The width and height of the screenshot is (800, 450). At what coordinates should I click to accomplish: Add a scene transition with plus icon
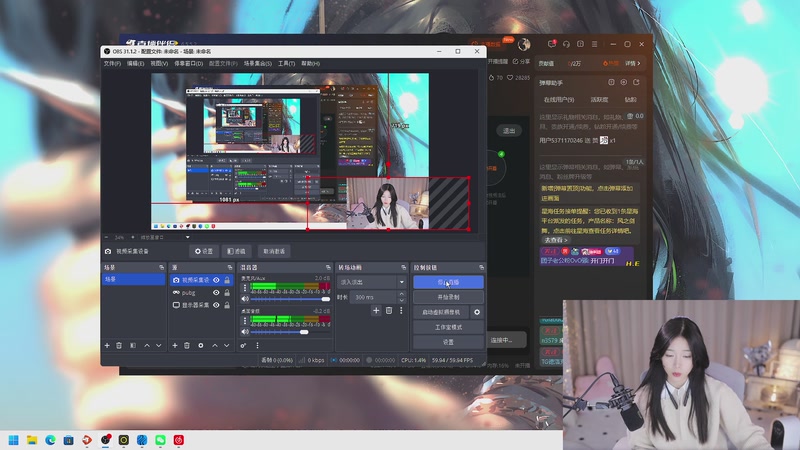[376, 310]
